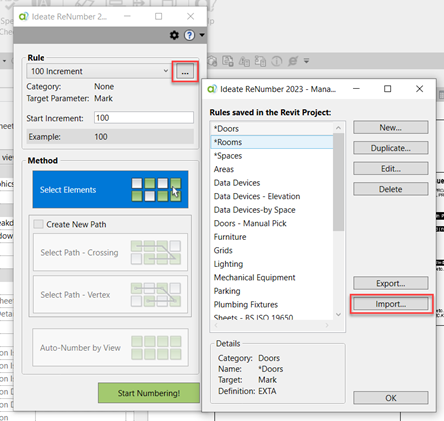Select Data Devices-by Space rule

point(272,210)
